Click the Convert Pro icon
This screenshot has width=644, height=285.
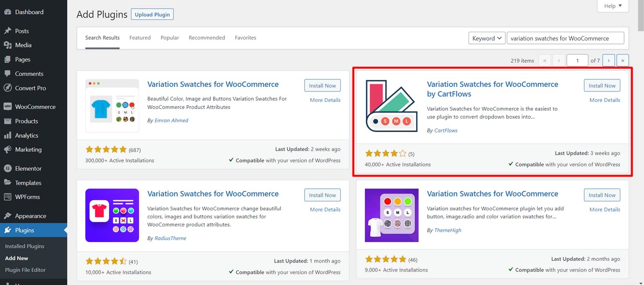[8, 88]
